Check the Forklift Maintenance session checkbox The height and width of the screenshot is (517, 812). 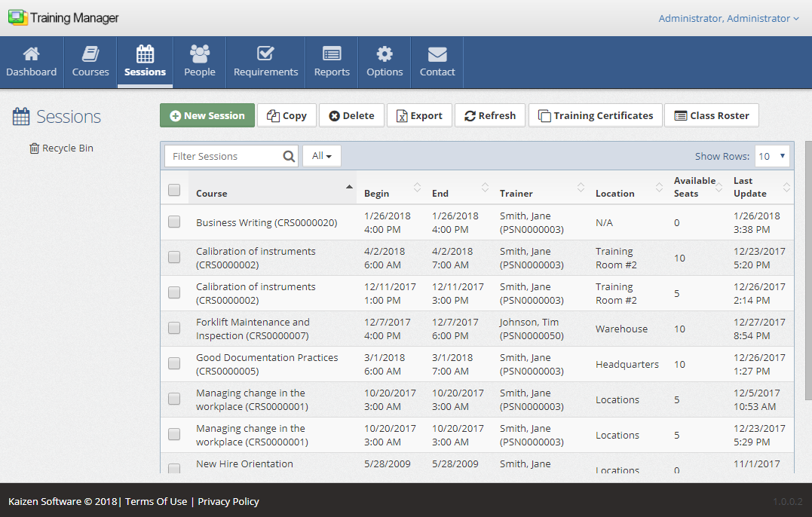(x=174, y=328)
